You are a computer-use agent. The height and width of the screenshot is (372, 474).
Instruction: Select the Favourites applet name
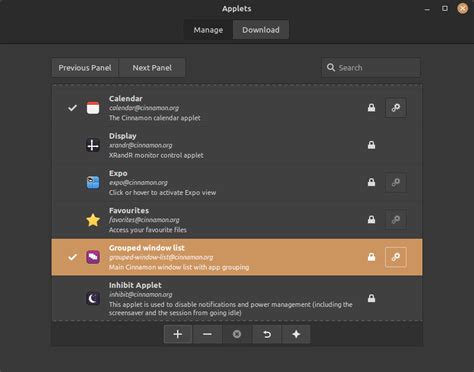129,211
